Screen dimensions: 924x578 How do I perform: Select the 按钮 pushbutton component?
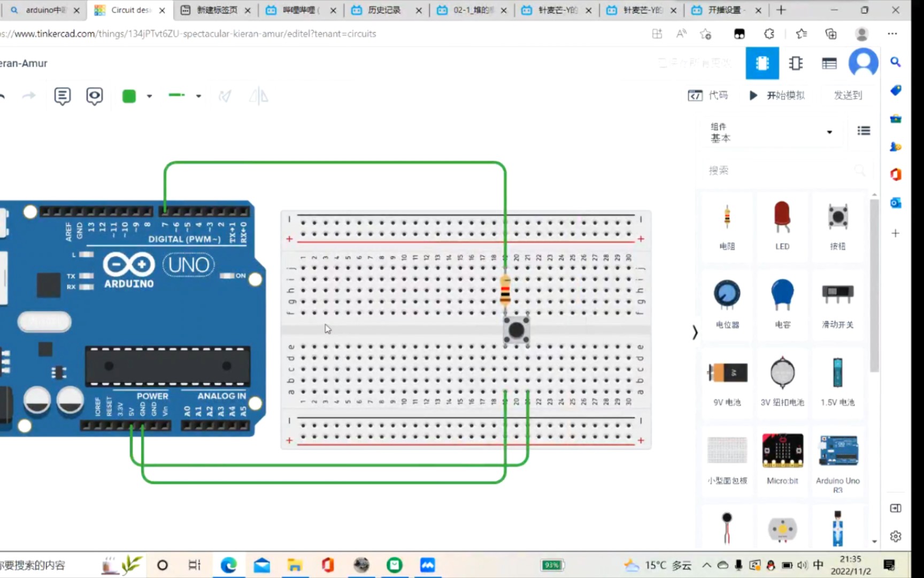pos(838,227)
